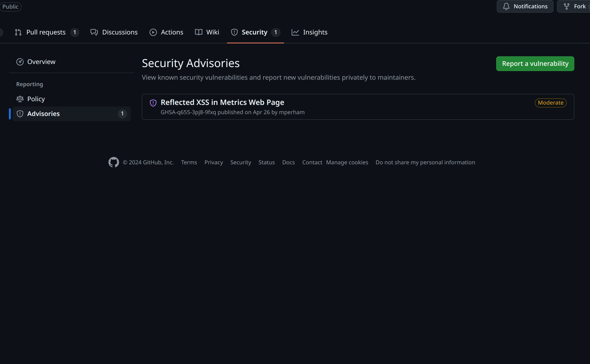
Task: Click the pull request branch icon
Action: click(18, 32)
